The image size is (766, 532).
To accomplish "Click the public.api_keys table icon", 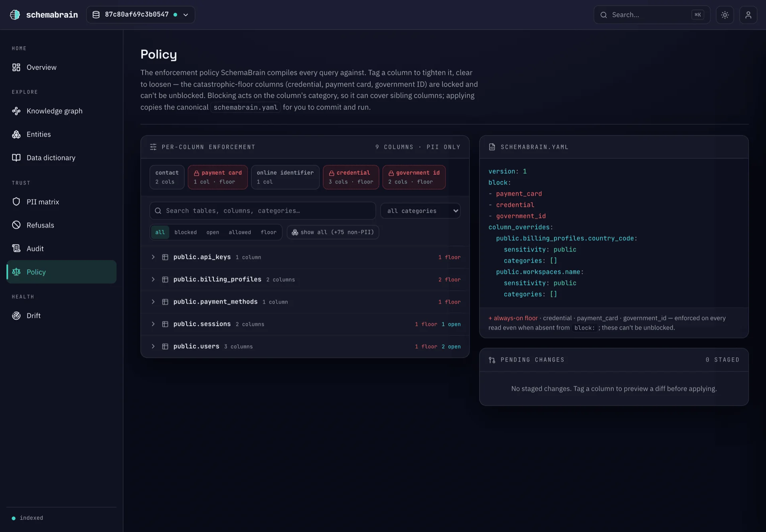I will coord(165,257).
